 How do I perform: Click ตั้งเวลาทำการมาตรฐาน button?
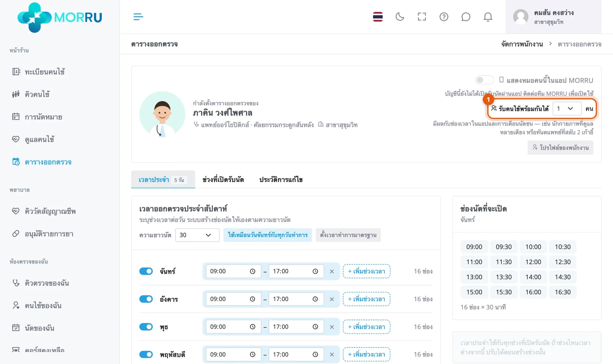[x=348, y=235]
